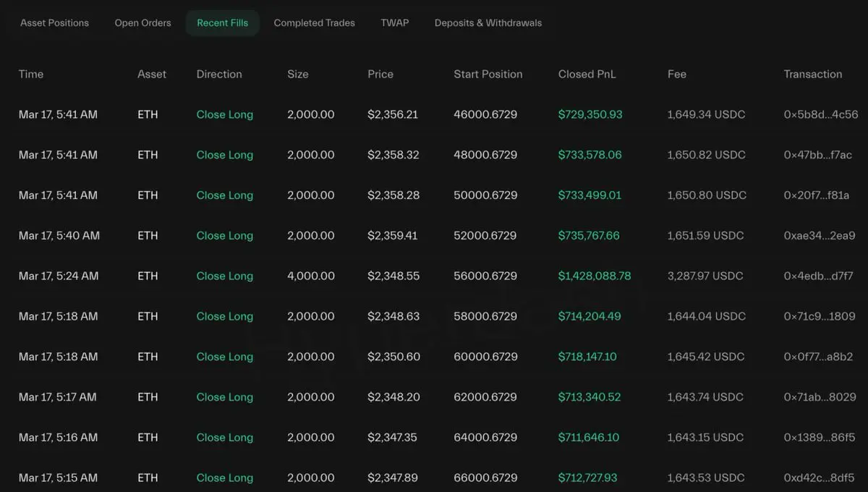The height and width of the screenshot is (492, 868).
Task: View transaction ending in d7f7
Action: pos(818,276)
